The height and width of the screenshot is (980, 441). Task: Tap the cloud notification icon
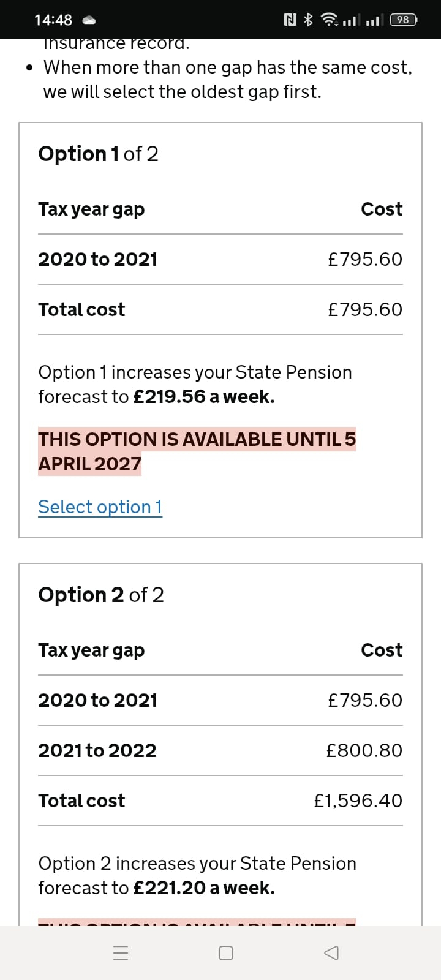point(89,20)
